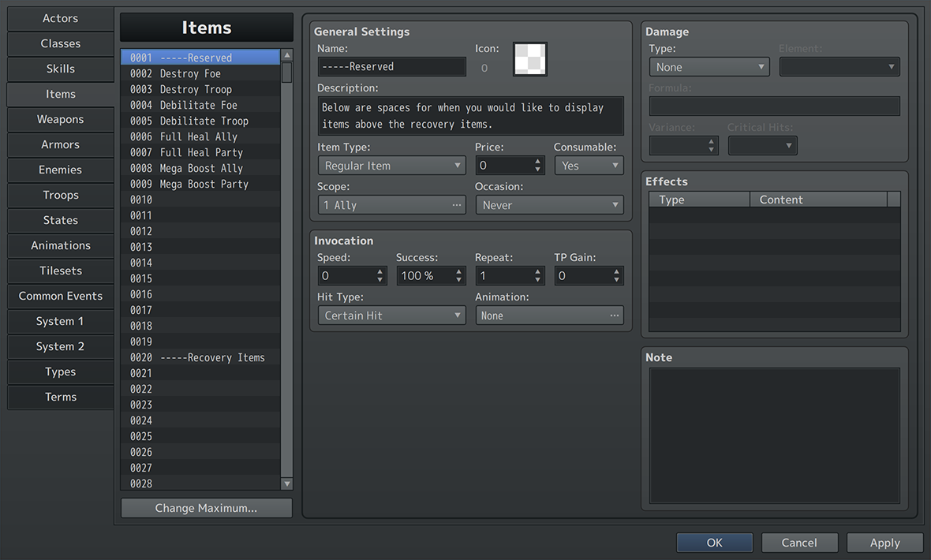Image resolution: width=931 pixels, height=560 pixels.
Task: Click the item Icon preview box
Action: coord(529,59)
